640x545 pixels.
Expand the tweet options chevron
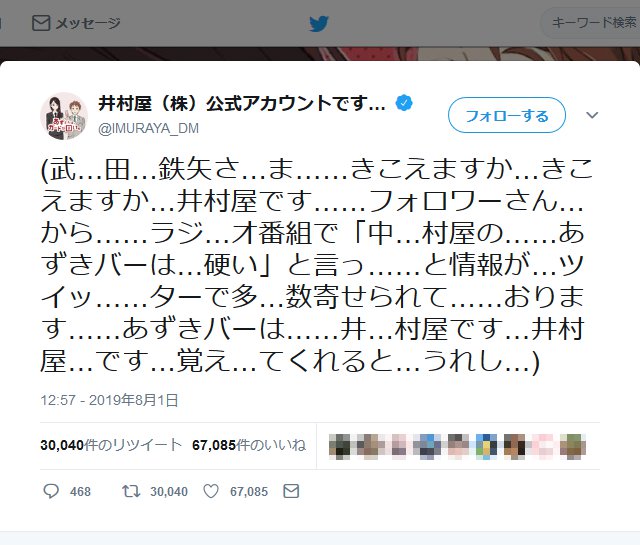click(x=592, y=115)
